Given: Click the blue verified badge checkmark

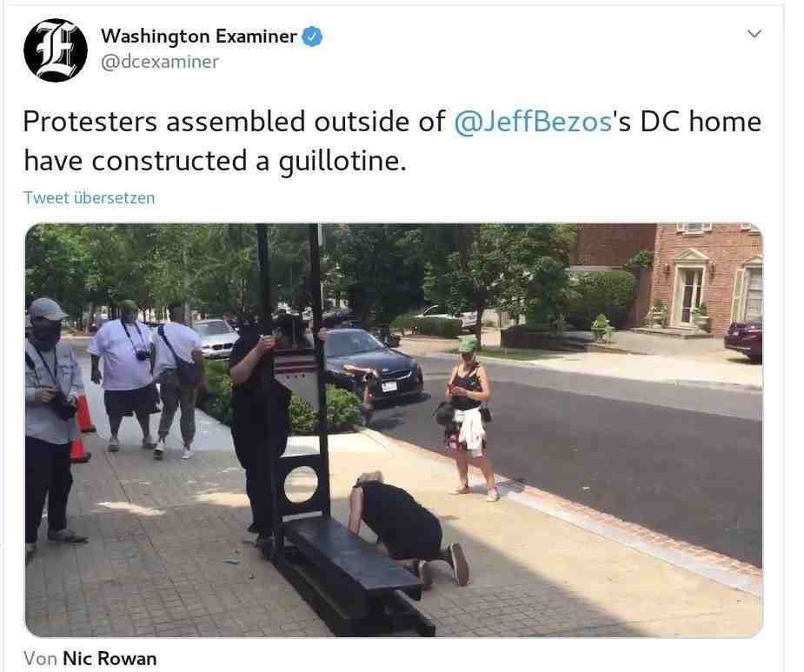Looking at the screenshot, I should (x=312, y=37).
